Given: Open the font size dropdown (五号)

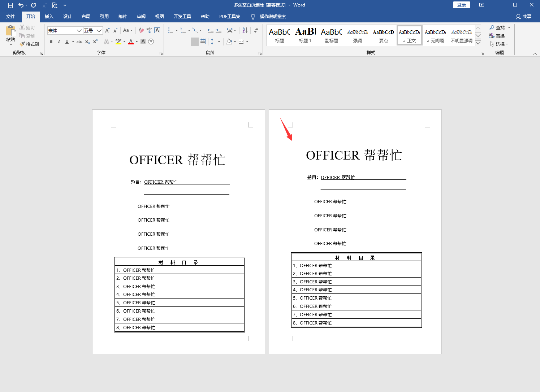Looking at the screenshot, I should click(99, 31).
